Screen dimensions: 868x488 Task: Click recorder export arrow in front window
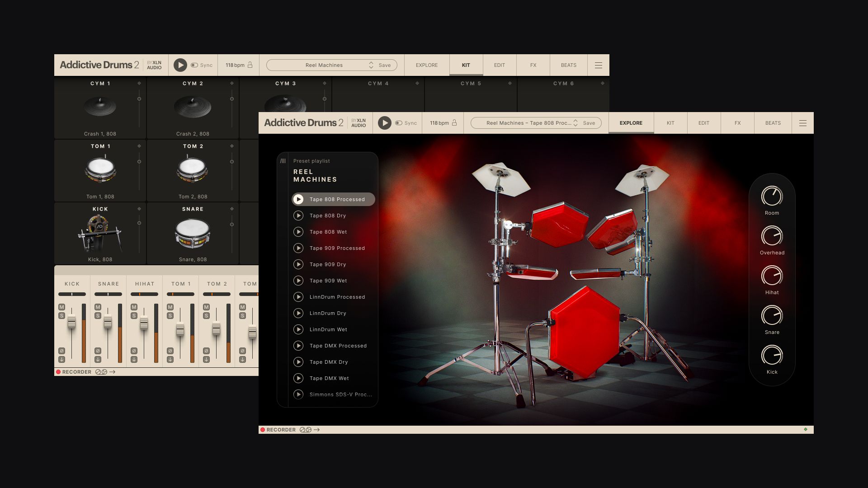[317, 430]
